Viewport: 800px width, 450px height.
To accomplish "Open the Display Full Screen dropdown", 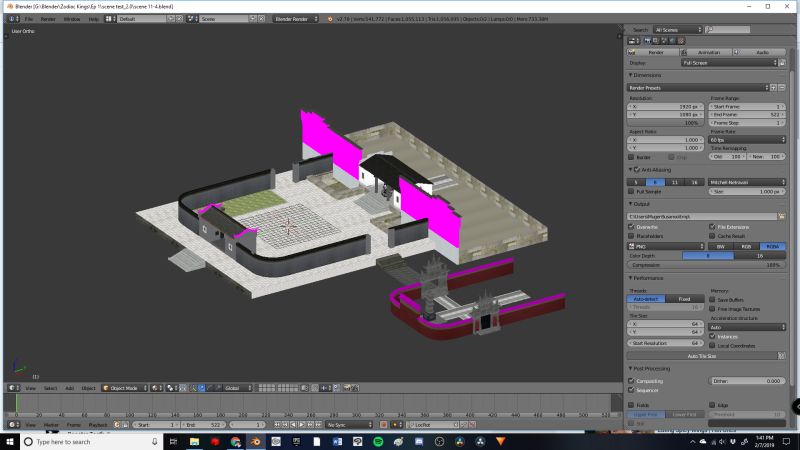I will [x=729, y=63].
